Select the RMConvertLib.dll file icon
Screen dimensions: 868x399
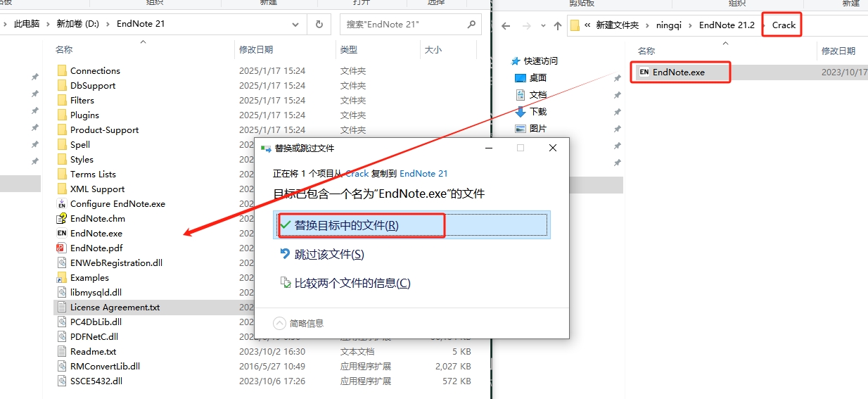61,366
